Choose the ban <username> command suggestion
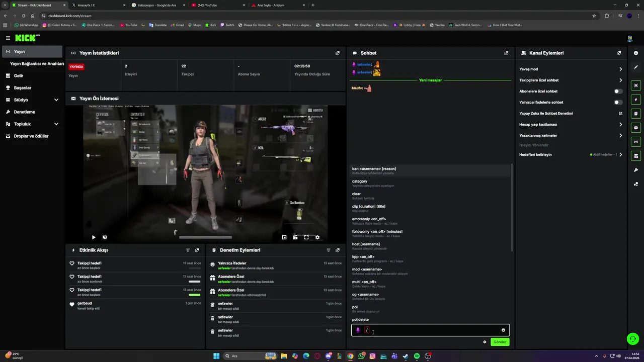 [x=431, y=170]
